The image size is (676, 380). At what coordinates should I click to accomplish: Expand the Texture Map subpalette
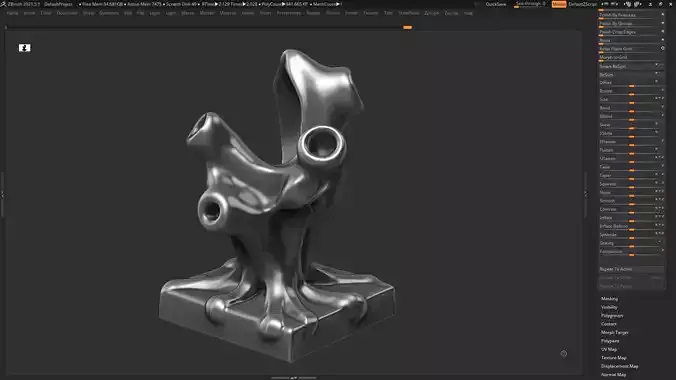click(613, 358)
